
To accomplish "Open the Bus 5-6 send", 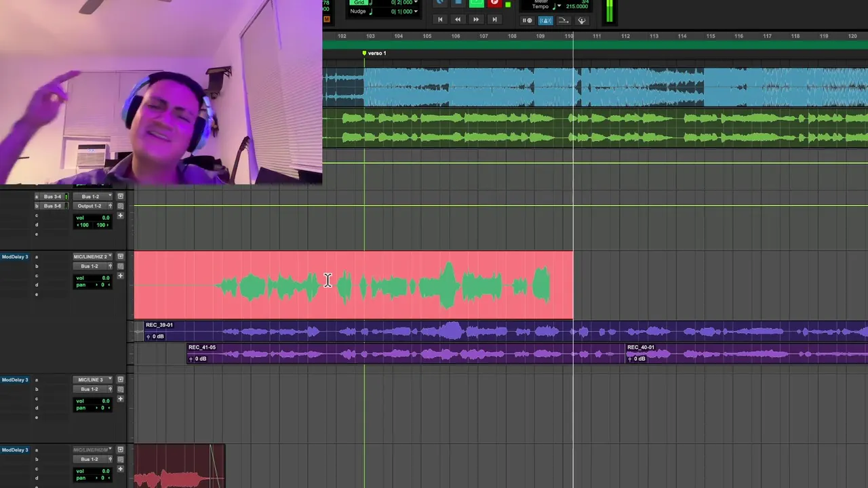I will coord(52,206).
